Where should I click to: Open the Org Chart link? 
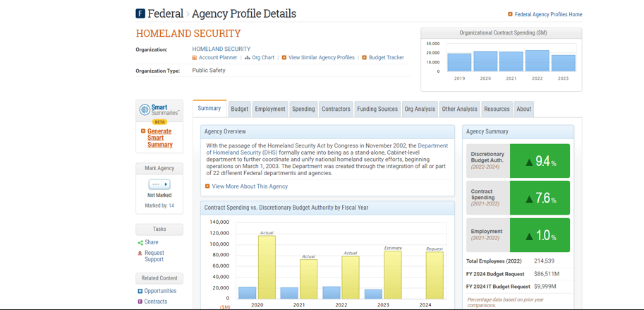[x=263, y=58]
